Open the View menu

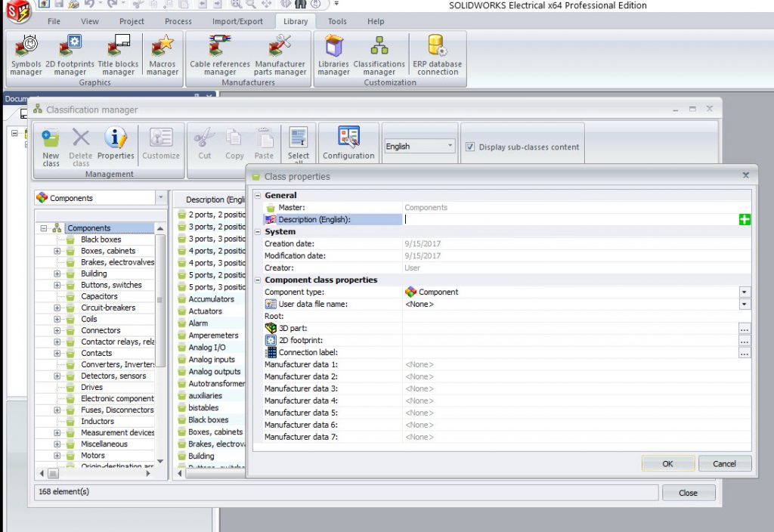tap(90, 22)
